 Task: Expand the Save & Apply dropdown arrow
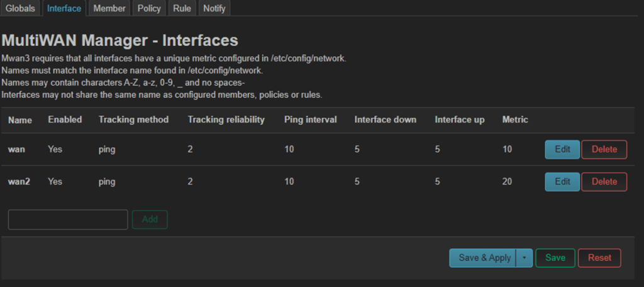click(525, 257)
